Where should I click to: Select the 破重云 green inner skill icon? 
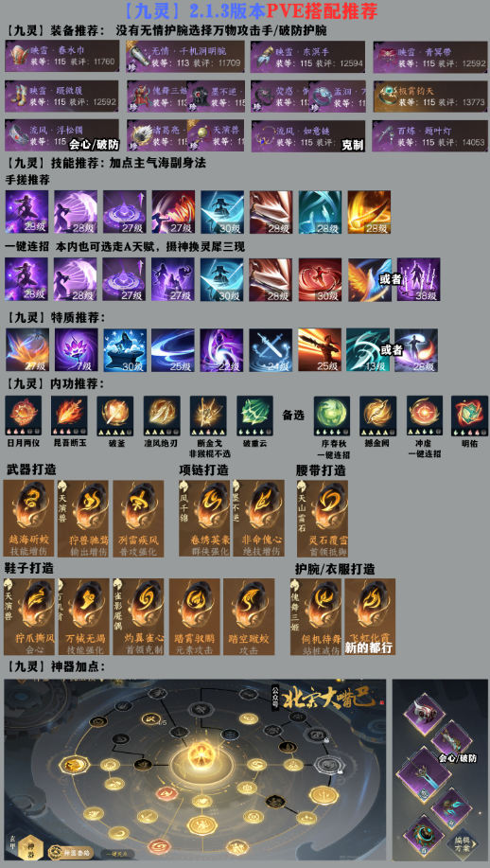pos(255,416)
